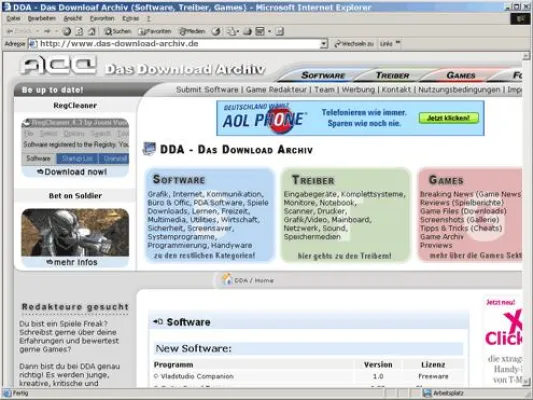Switch to the Treiber site tab
The height and width of the screenshot is (400, 533).
click(392, 75)
